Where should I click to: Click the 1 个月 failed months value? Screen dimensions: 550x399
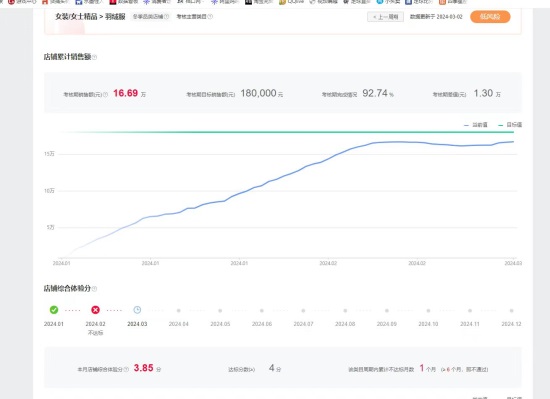428,368
